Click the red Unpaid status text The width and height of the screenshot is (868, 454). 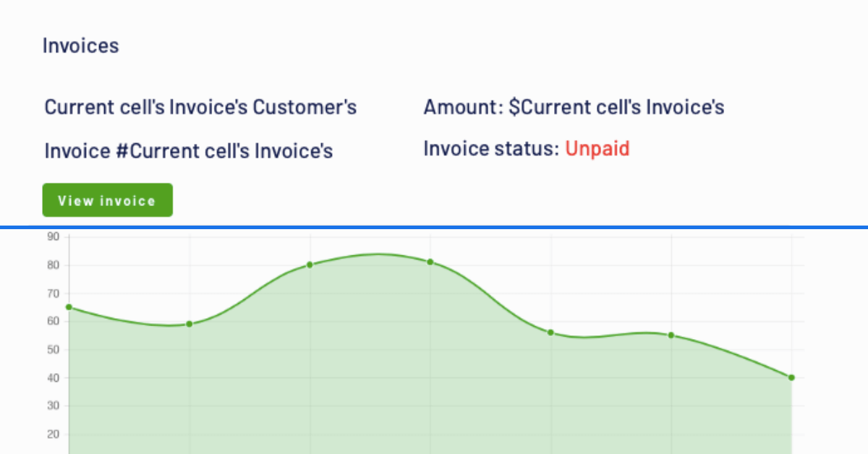[x=597, y=149]
